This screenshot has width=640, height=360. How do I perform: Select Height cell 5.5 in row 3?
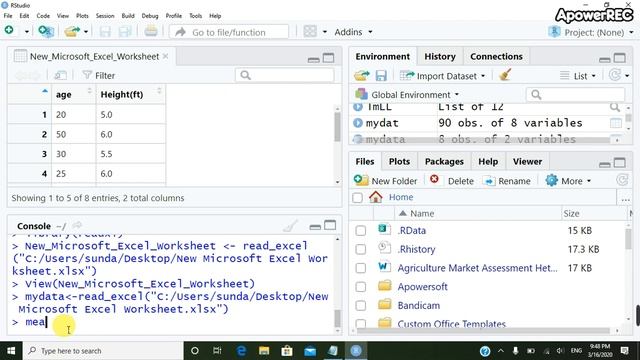click(131, 154)
